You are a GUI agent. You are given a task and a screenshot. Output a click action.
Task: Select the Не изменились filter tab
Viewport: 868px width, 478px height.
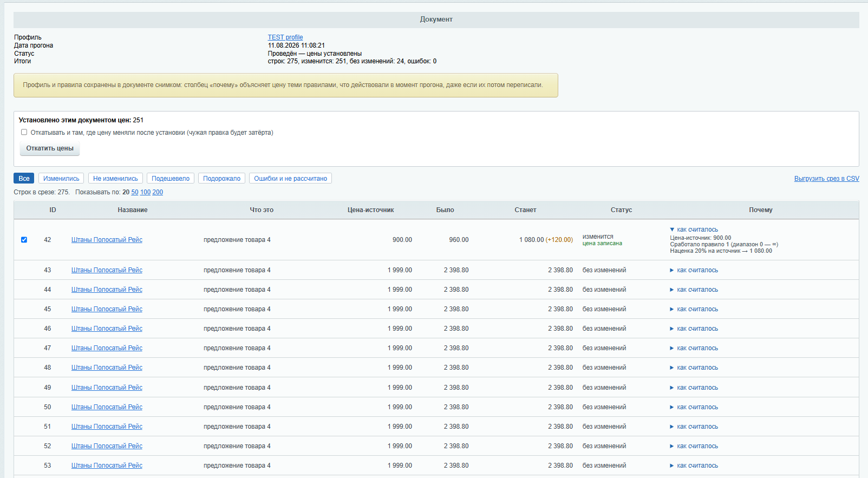[x=115, y=179]
